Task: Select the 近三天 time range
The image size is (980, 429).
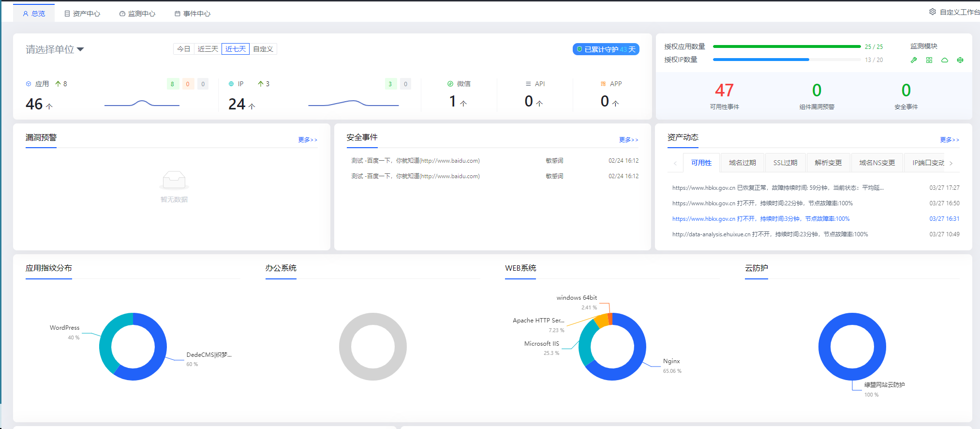Action: click(208, 49)
